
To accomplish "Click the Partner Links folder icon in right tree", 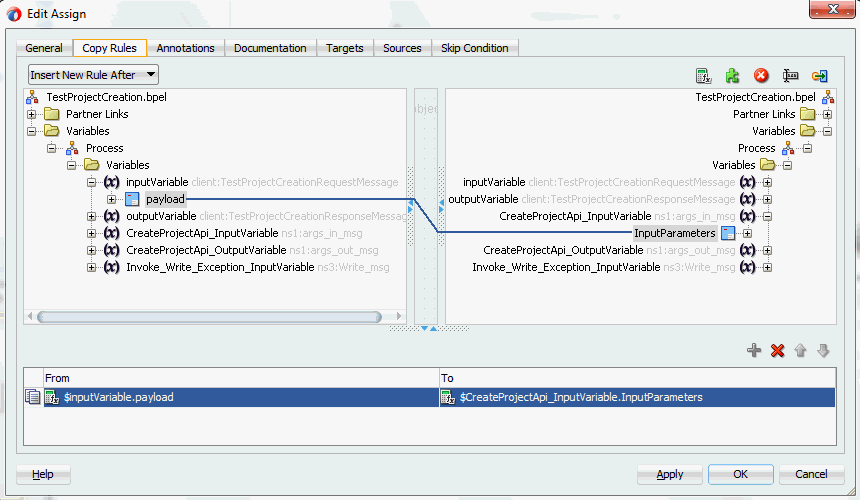I will point(807,114).
